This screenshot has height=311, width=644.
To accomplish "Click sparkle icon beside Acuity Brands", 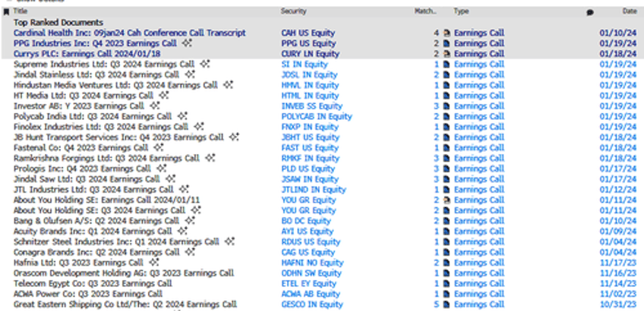I will 182,231.
